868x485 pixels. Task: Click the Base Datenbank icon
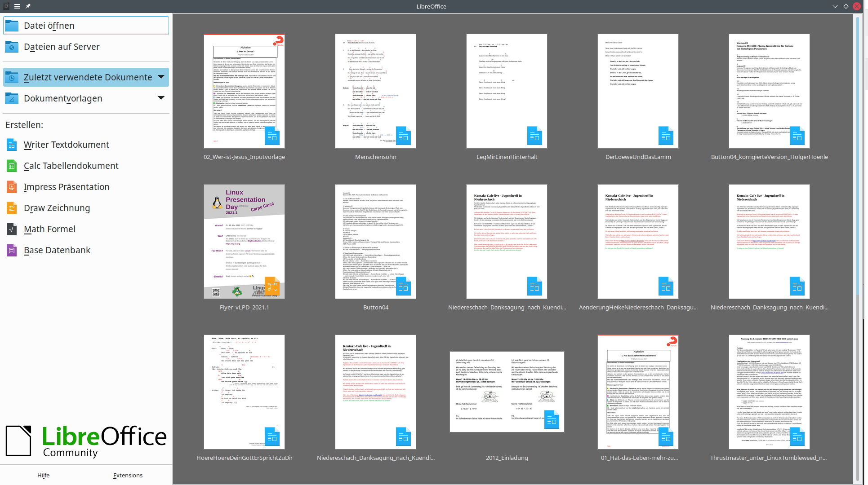pos(12,250)
